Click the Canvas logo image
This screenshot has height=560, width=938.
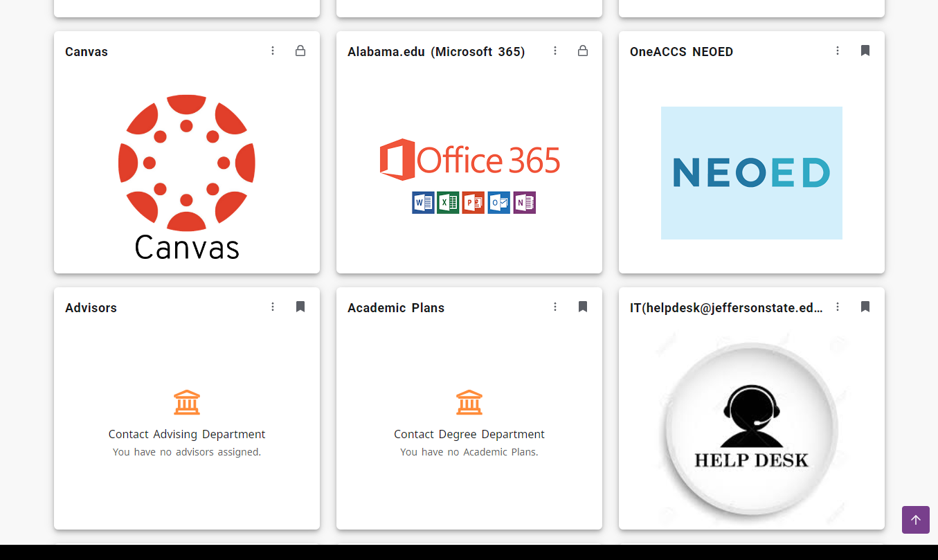point(187,177)
